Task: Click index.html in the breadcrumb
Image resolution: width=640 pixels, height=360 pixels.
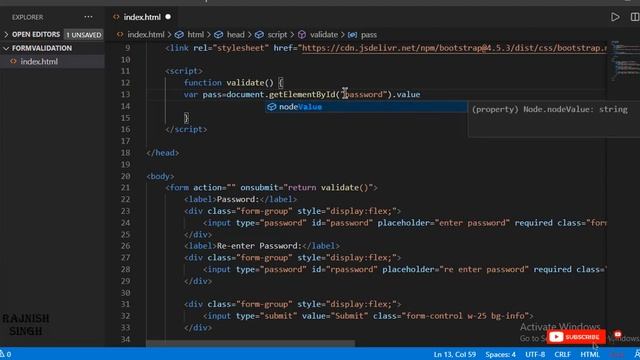Action: point(146,35)
